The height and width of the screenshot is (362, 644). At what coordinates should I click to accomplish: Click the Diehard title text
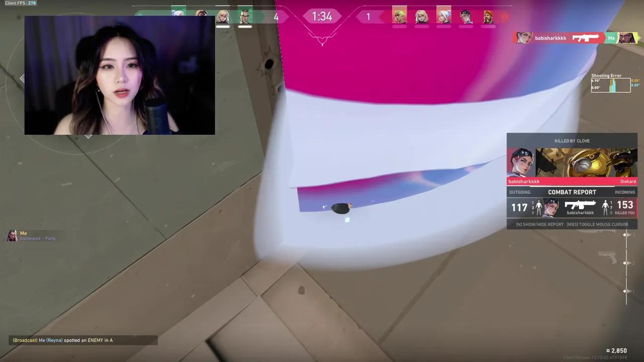[x=628, y=182]
